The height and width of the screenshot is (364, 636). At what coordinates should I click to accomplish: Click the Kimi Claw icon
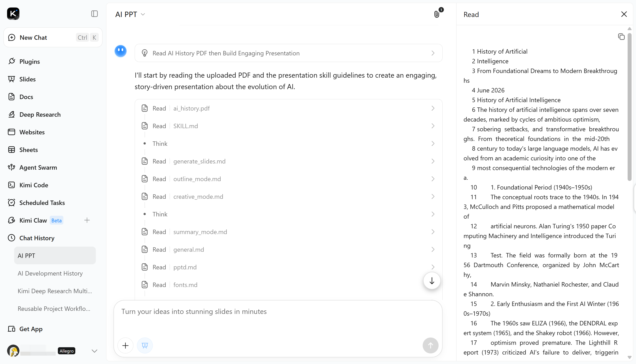tap(11, 220)
